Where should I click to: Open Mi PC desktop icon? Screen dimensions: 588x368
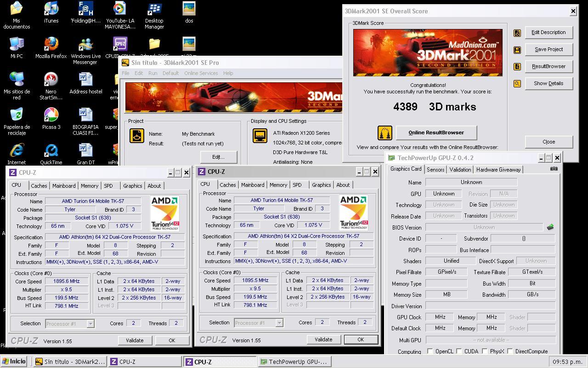17,48
